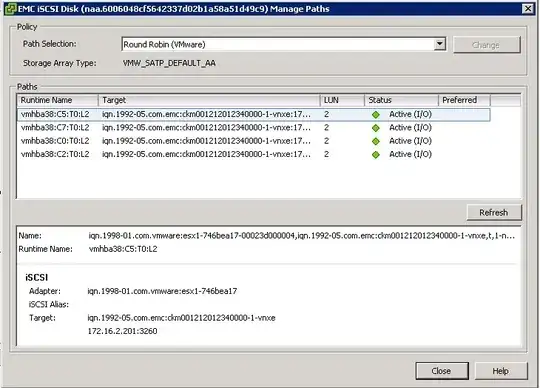Click the LUN column header

(342, 100)
